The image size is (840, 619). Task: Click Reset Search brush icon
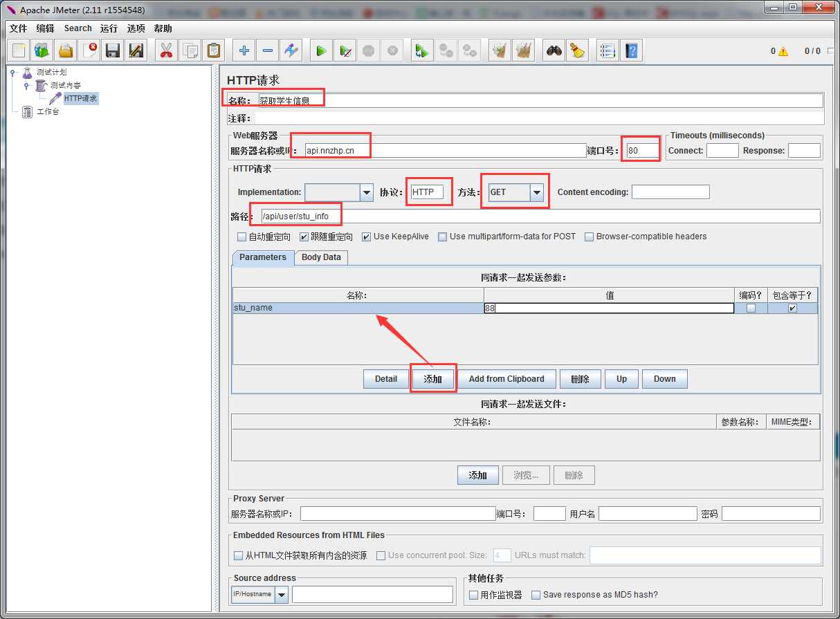pyautogui.click(x=577, y=50)
